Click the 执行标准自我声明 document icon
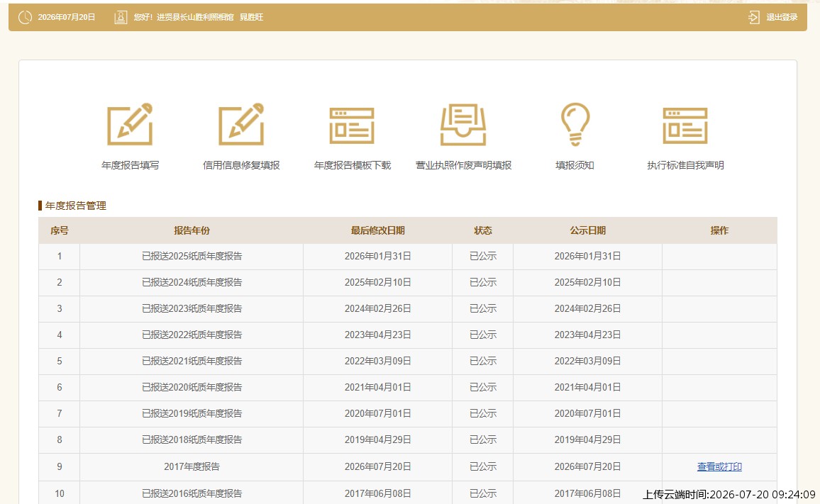Viewport: 820px width, 504px height. [685, 125]
